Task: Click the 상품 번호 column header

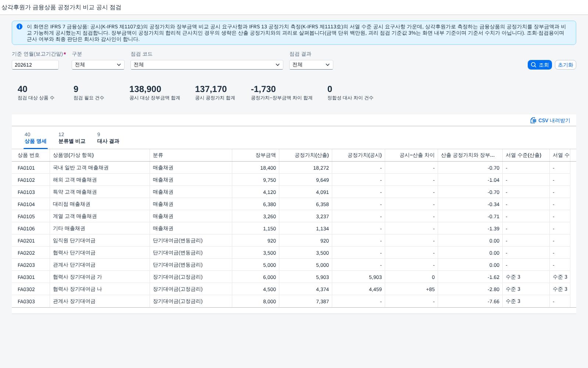Action: tap(31, 155)
